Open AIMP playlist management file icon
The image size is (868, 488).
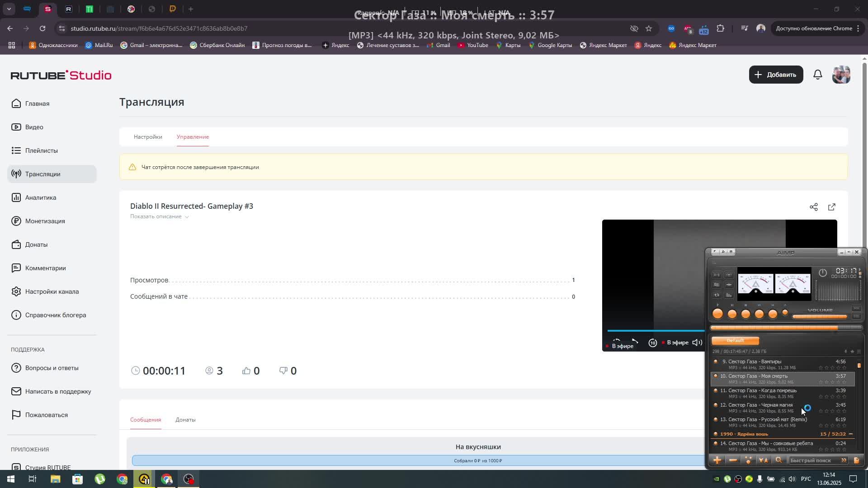856,460
